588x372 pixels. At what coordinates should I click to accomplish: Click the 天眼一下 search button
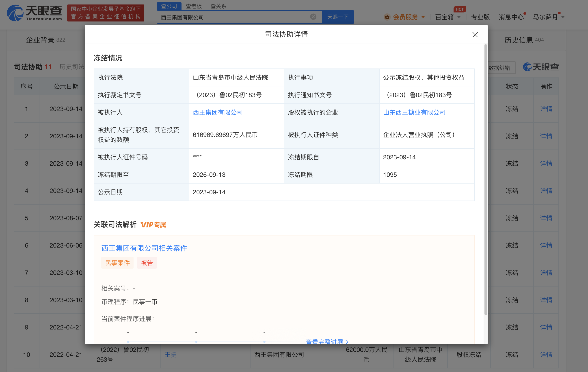point(338,17)
